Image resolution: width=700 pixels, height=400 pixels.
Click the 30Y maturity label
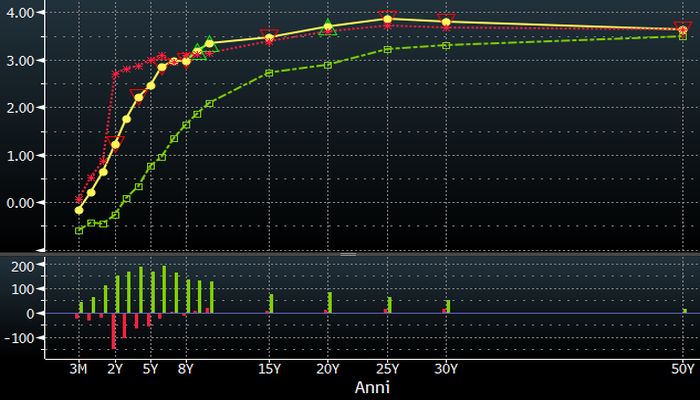[x=446, y=369]
